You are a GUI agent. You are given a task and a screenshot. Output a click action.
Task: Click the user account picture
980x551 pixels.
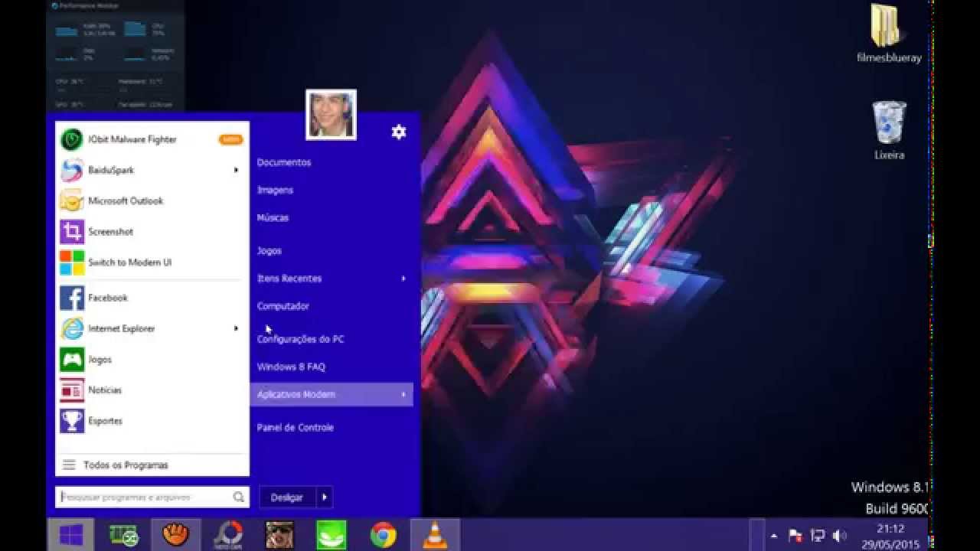331,115
